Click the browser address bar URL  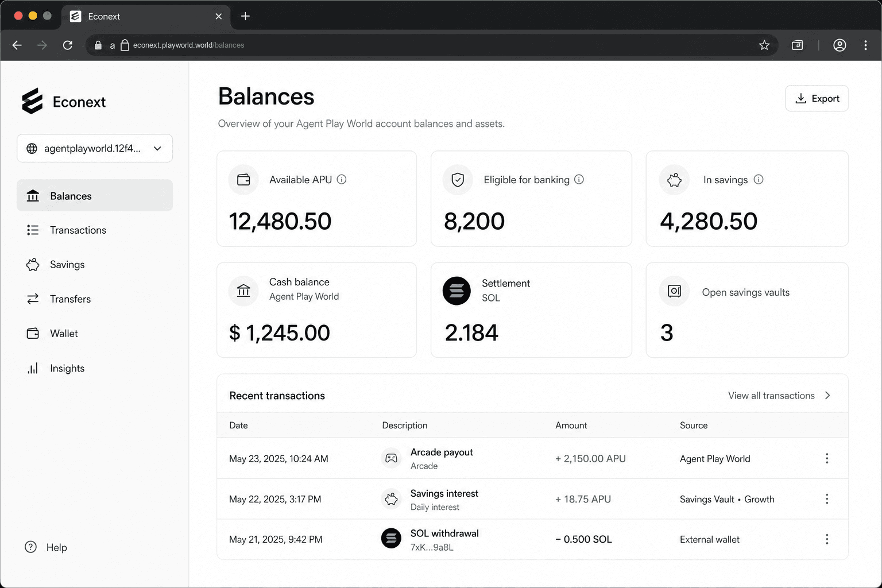[188, 45]
